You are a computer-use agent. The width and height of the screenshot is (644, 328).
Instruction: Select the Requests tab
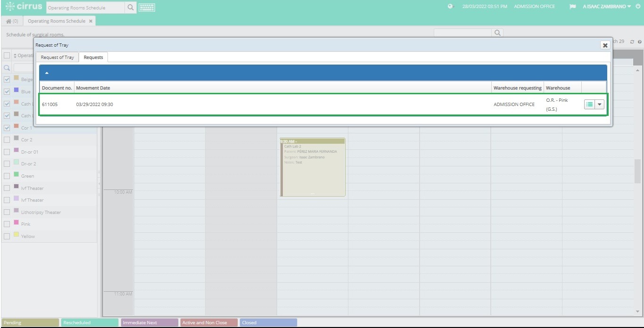click(x=93, y=57)
